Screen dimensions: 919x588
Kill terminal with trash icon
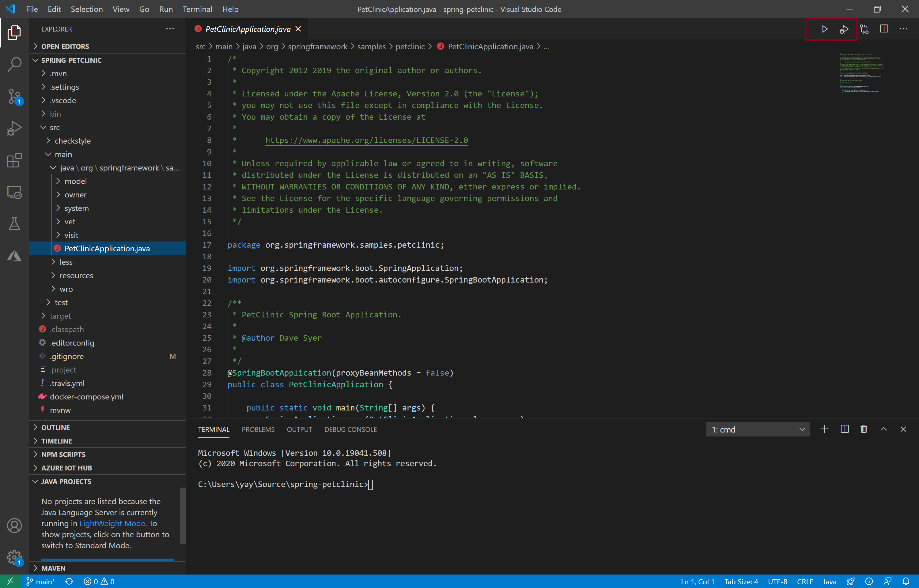pyautogui.click(x=864, y=429)
